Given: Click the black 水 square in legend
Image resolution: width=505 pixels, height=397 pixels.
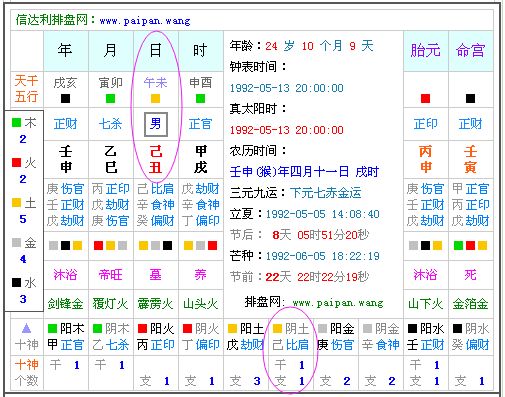Looking at the screenshot, I should click(16, 282).
